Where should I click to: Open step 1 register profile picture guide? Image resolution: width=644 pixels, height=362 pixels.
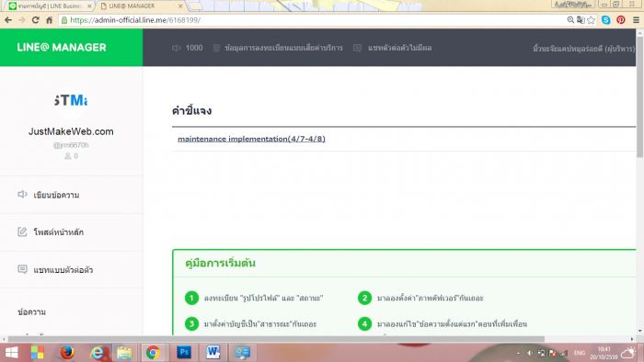click(x=254, y=298)
